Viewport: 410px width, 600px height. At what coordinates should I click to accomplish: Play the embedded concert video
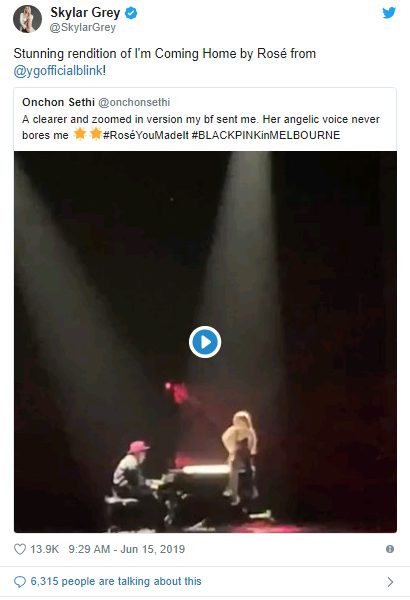(x=205, y=342)
